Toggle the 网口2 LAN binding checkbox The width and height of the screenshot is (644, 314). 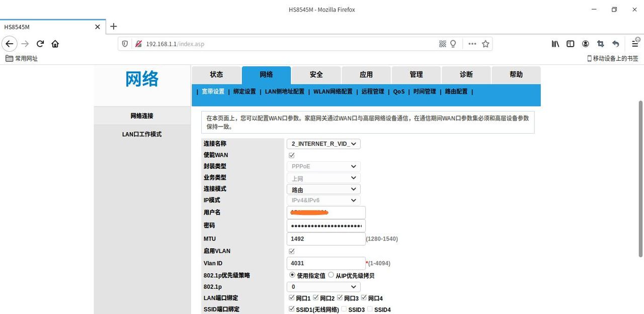click(x=316, y=298)
